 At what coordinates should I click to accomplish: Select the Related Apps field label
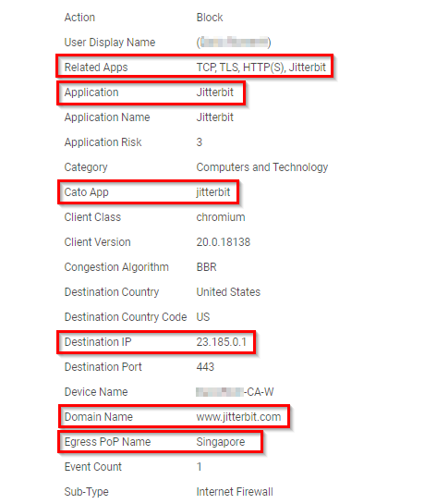coord(96,68)
